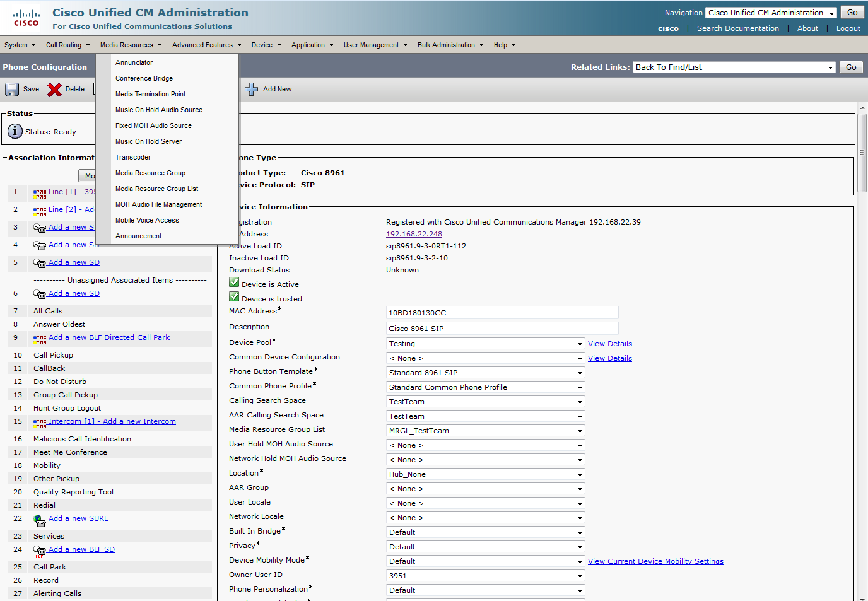The width and height of the screenshot is (868, 601).
Task: Click the Add a new BLF SD icon
Action: pyautogui.click(x=40, y=551)
